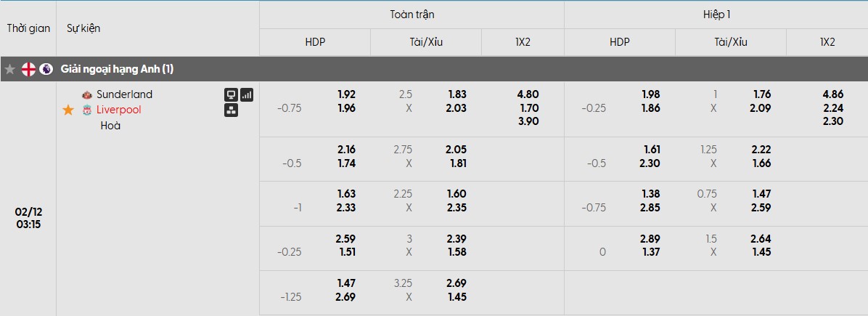Select the Toàn trận section header
Image resolution: width=868 pixels, height=316 pixels.
pyautogui.click(x=412, y=15)
